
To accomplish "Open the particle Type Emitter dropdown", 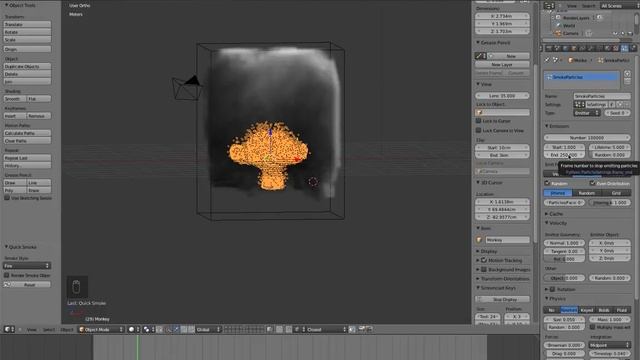I will (587, 113).
